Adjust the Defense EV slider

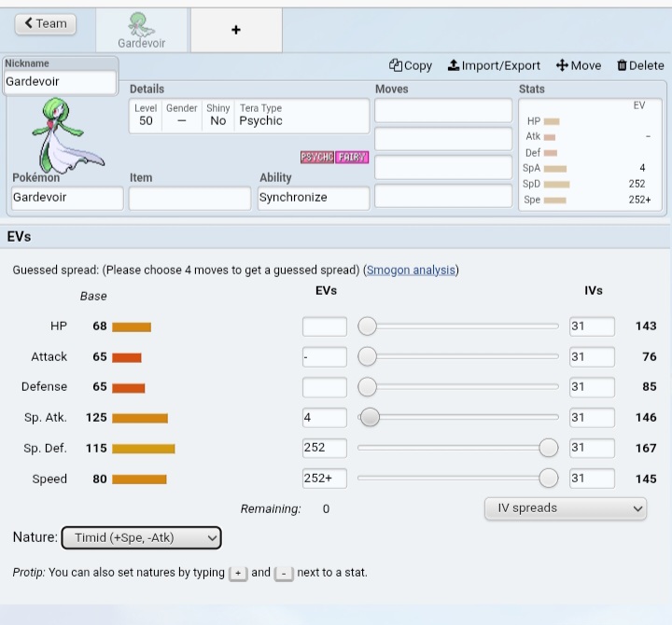[x=458, y=387]
